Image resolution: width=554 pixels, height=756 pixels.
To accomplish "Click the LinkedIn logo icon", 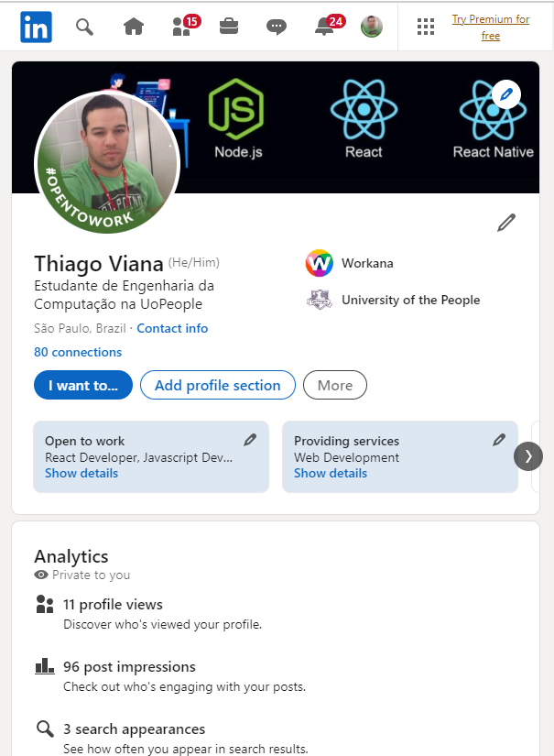I will click(x=36, y=27).
